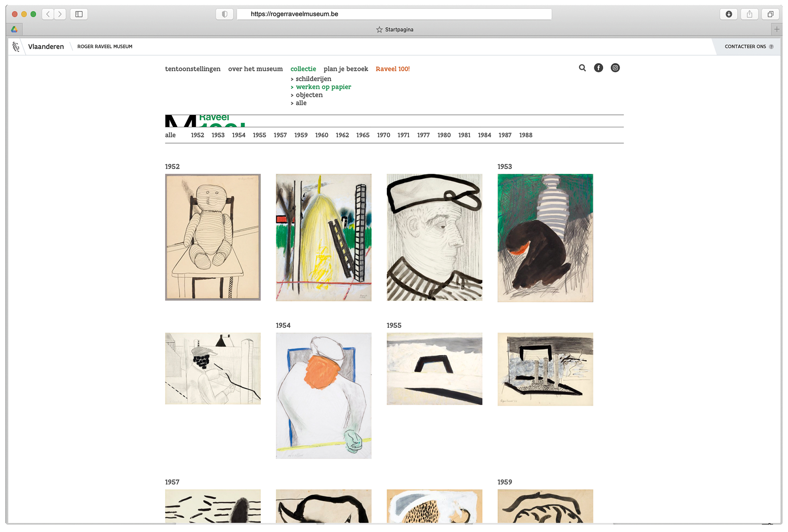Open the 1959 brush line drawing thumbnail

click(x=545, y=506)
